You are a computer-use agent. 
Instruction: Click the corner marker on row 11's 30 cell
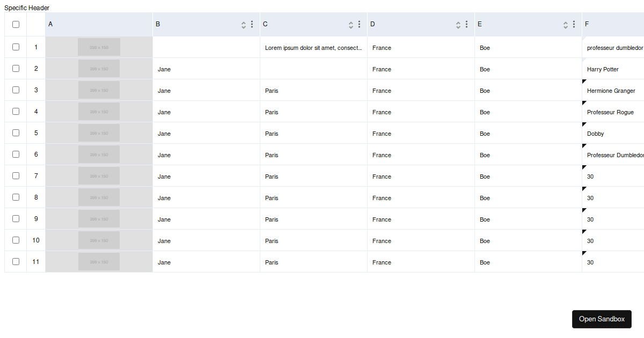pos(584,253)
